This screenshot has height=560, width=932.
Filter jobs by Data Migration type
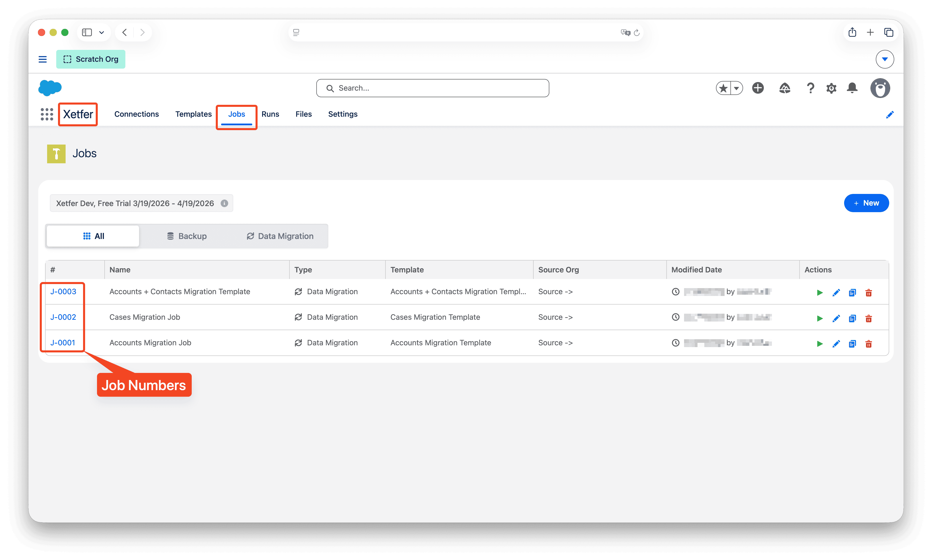click(280, 236)
